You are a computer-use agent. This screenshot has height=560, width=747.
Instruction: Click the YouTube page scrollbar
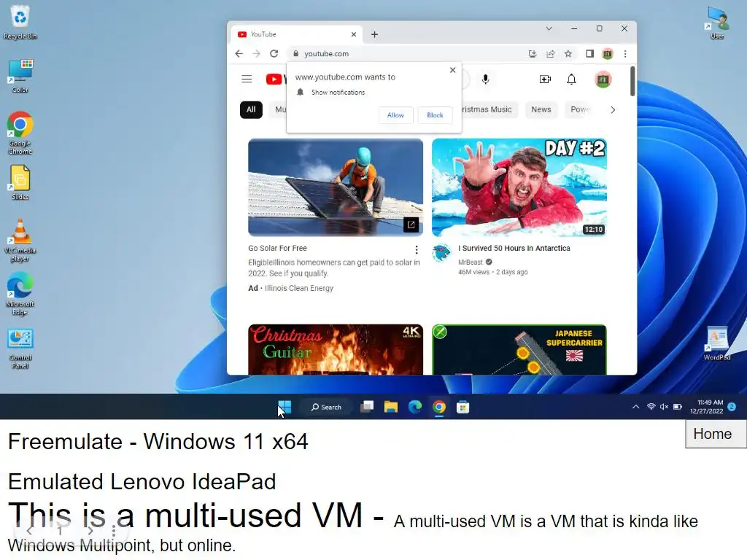[x=632, y=81]
